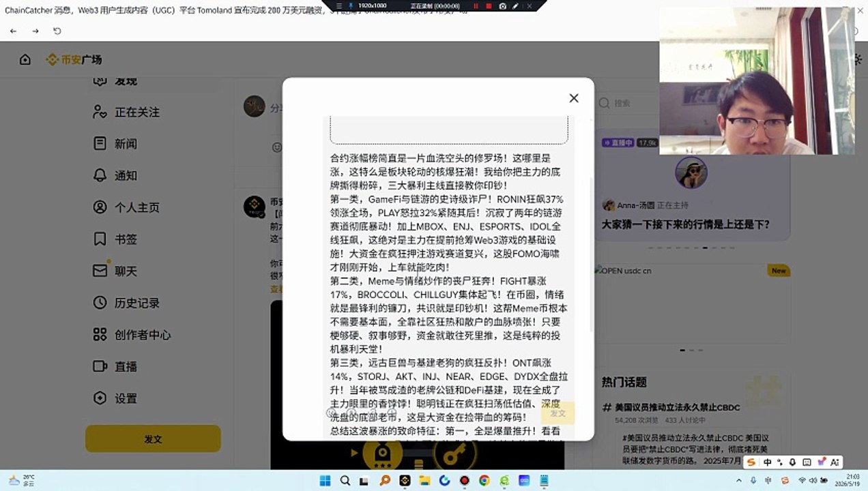Pause the screen recording in the top bar
868x491 pixels.
[x=475, y=5]
